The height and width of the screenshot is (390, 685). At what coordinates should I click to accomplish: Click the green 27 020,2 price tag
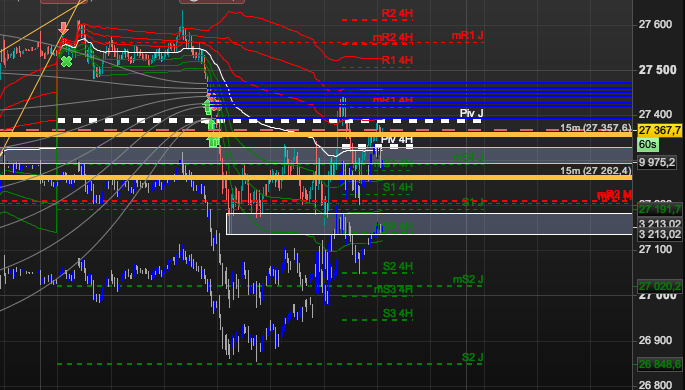660,286
